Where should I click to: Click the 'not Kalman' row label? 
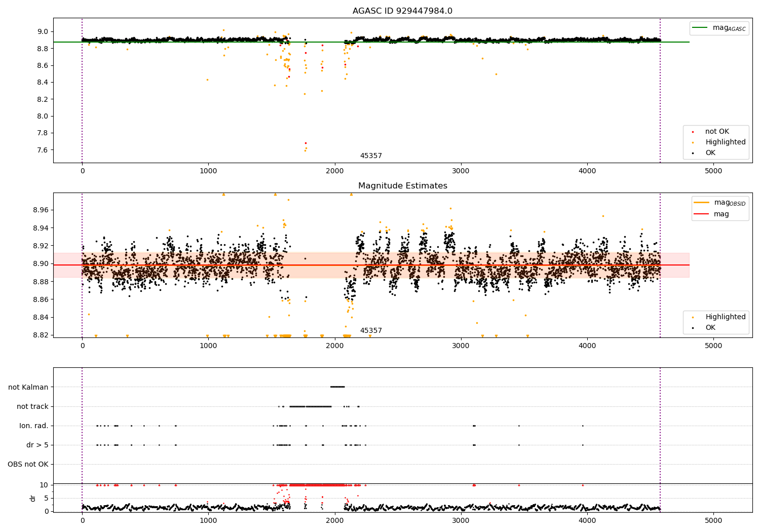click(28, 388)
